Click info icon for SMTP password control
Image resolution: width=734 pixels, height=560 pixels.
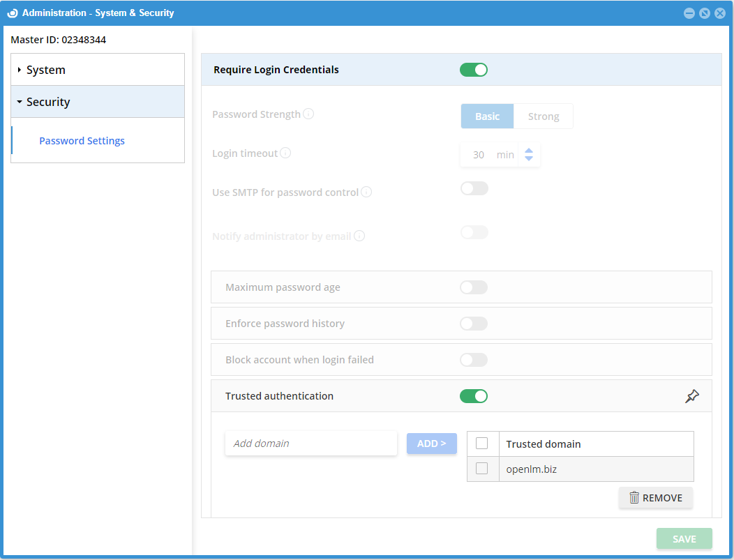click(366, 192)
